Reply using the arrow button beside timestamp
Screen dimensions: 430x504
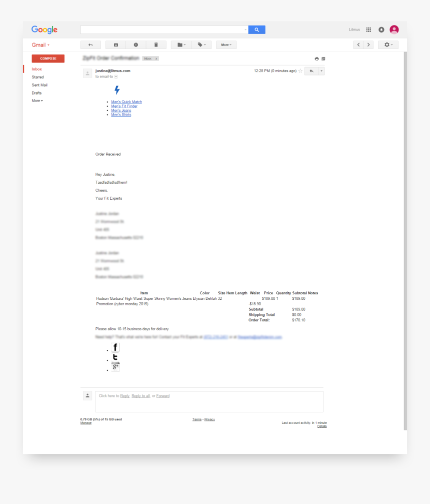(311, 71)
